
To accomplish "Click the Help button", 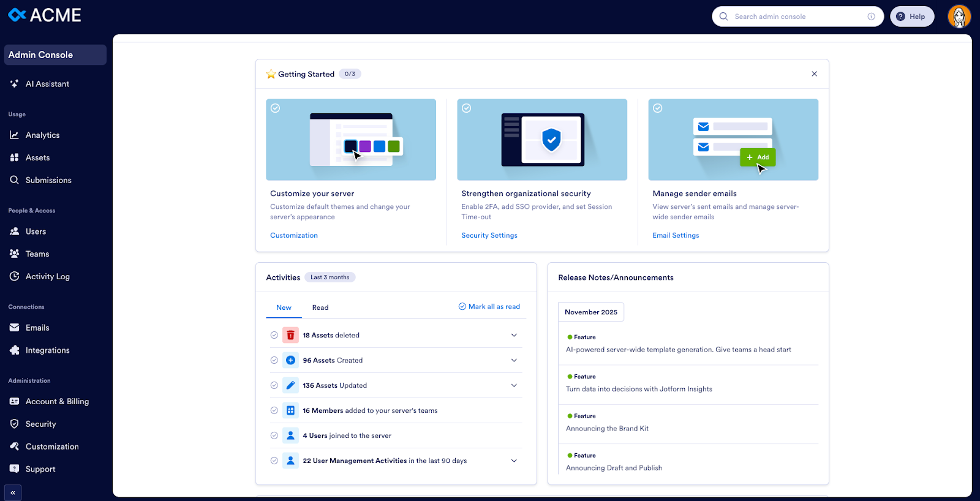I will pyautogui.click(x=912, y=17).
